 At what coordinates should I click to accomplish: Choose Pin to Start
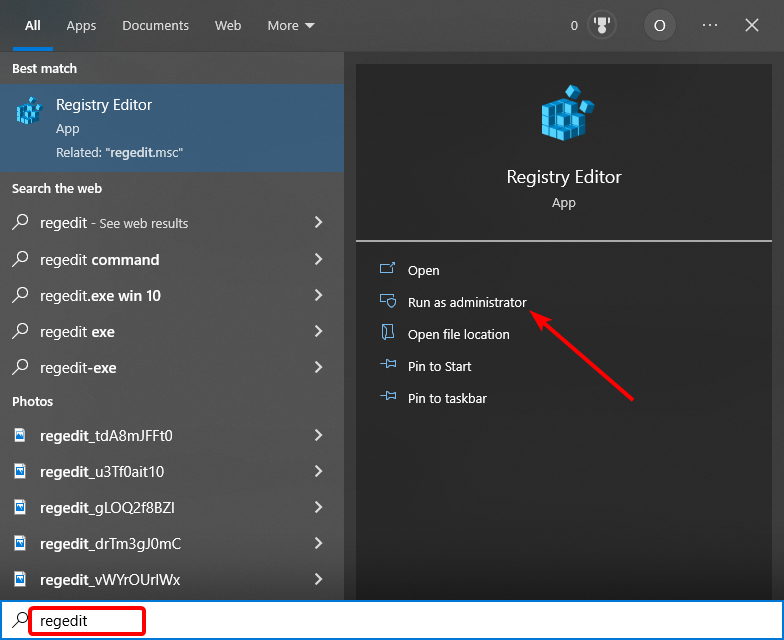(x=440, y=366)
